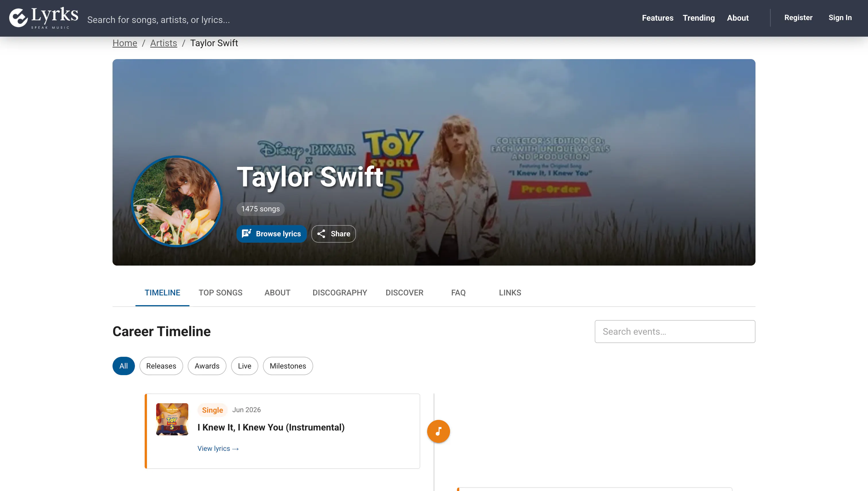The image size is (868, 491).
Task: Open Features in the top navigation
Action: [657, 18]
